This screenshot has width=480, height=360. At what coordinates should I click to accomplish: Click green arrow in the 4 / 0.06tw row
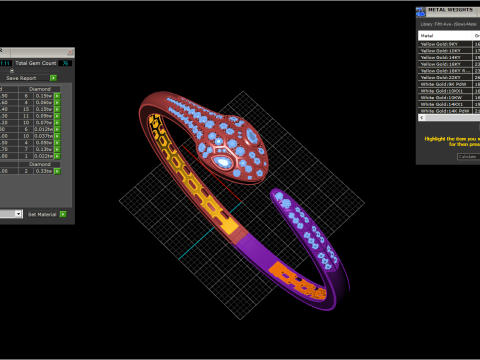click(57, 103)
